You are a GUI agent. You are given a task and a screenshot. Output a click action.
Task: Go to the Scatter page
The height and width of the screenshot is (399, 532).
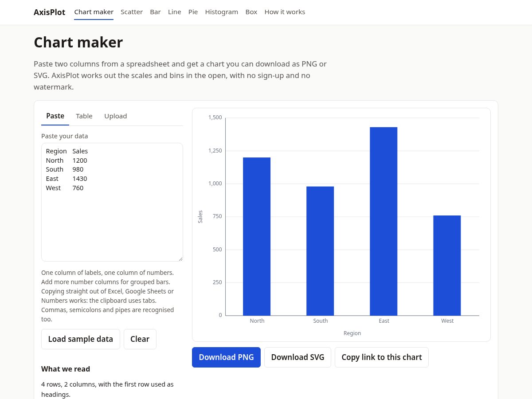(x=132, y=12)
